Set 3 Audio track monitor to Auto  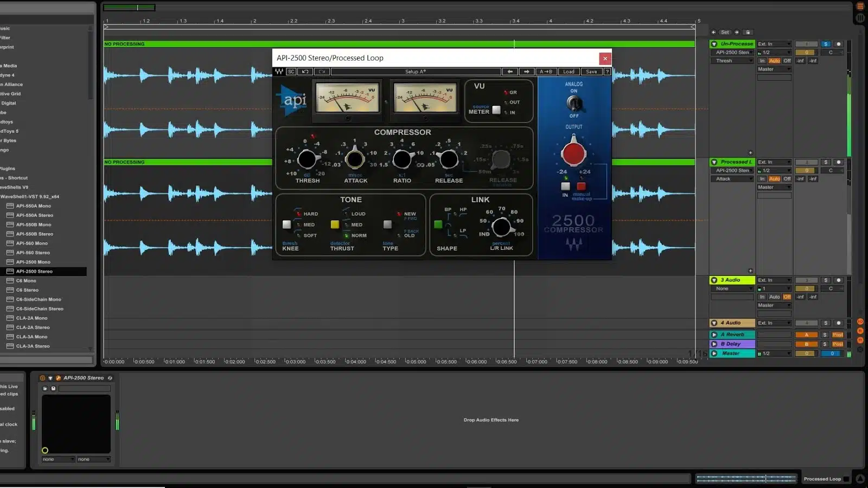coord(774,297)
